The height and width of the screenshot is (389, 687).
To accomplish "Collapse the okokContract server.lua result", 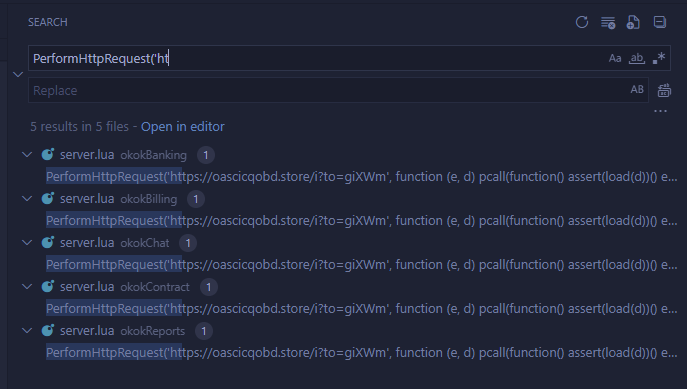I will [x=27, y=286].
